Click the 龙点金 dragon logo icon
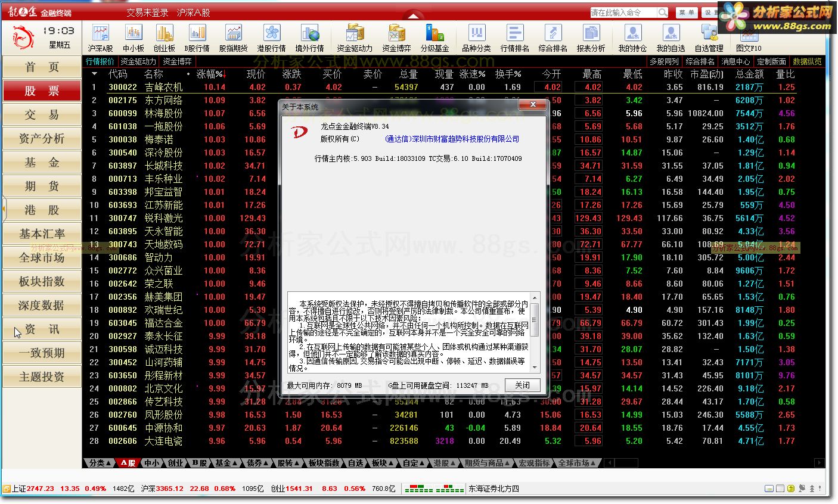 click(23, 38)
